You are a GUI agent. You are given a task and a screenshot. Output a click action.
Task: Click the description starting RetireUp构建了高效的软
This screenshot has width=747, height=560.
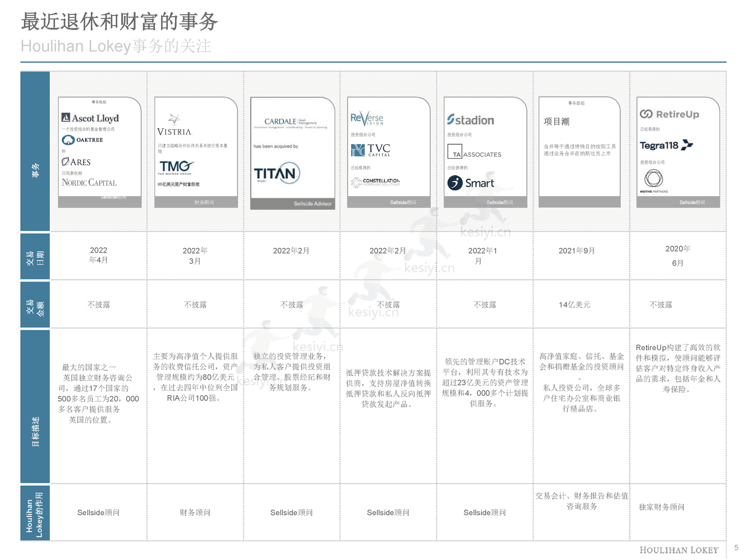(x=677, y=368)
